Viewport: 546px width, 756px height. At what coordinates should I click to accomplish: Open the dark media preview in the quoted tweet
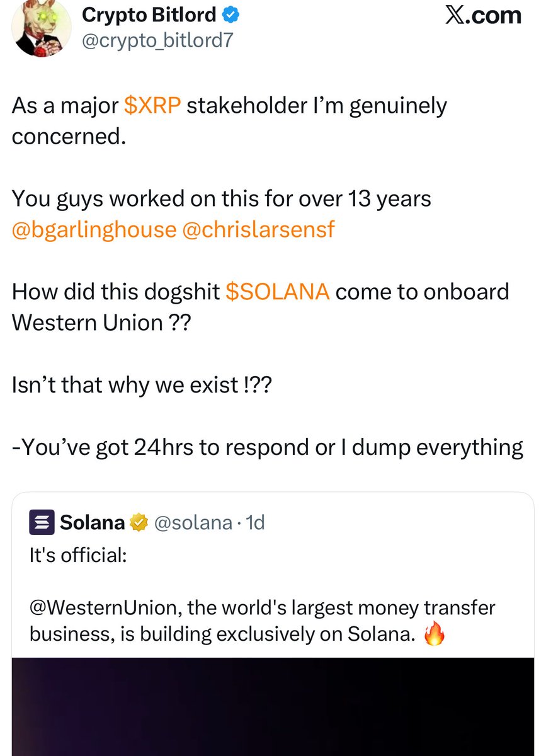coord(273,706)
